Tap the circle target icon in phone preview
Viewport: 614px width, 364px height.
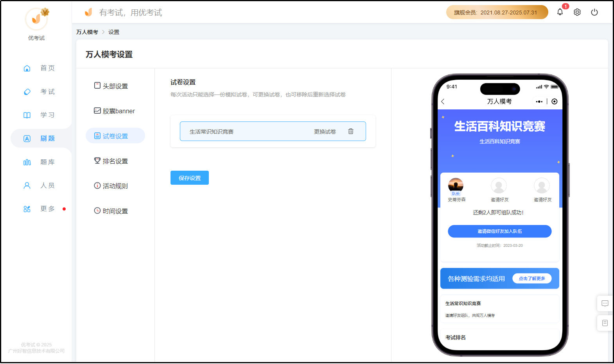tap(555, 102)
